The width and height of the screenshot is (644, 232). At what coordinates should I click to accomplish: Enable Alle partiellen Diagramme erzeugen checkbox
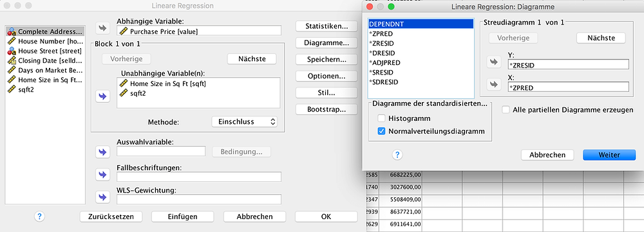[x=506, y=110]
